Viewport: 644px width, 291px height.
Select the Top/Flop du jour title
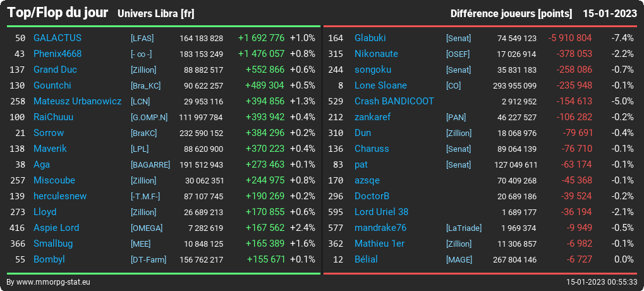(x=58, y=13)
